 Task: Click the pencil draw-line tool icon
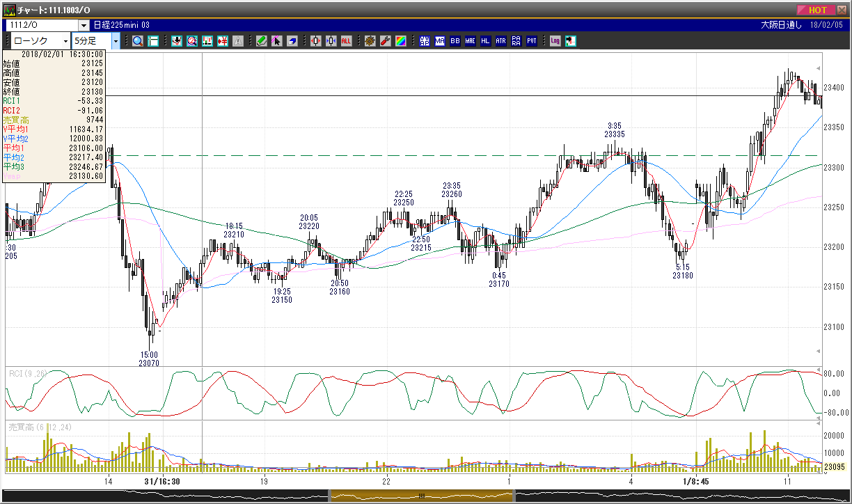coord(262,40)
